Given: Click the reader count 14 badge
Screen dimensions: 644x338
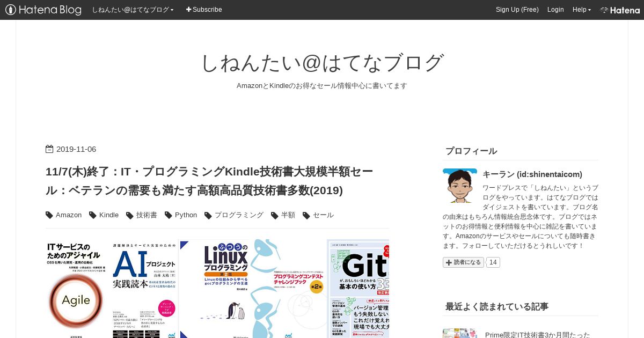Looking at the screenshot, I should [493, 262].
